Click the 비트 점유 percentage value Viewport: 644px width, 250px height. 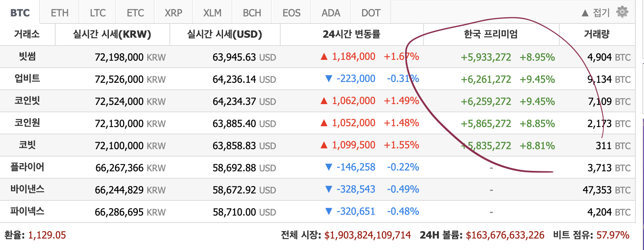coord(614,235)
